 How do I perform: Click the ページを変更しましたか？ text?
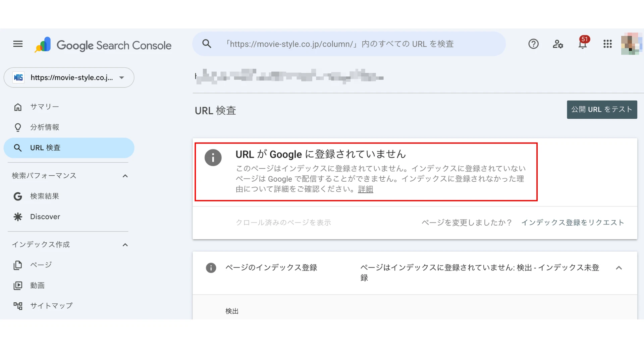[467, 223]
